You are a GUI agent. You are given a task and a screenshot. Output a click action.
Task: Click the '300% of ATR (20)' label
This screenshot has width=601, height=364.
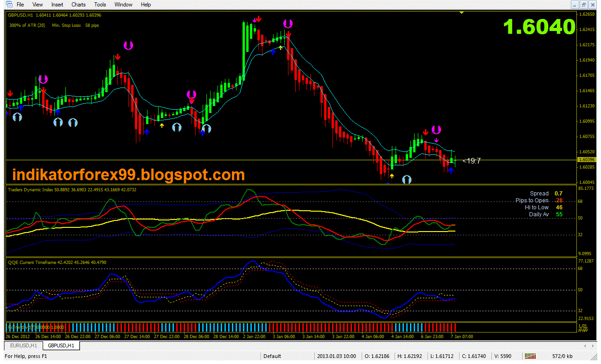(x=27, y=25)
